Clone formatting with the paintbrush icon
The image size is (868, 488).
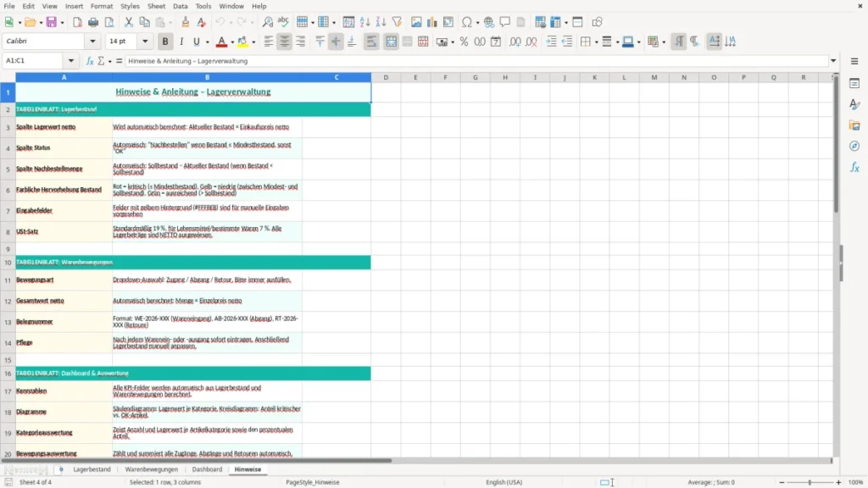tap(186, 22)
